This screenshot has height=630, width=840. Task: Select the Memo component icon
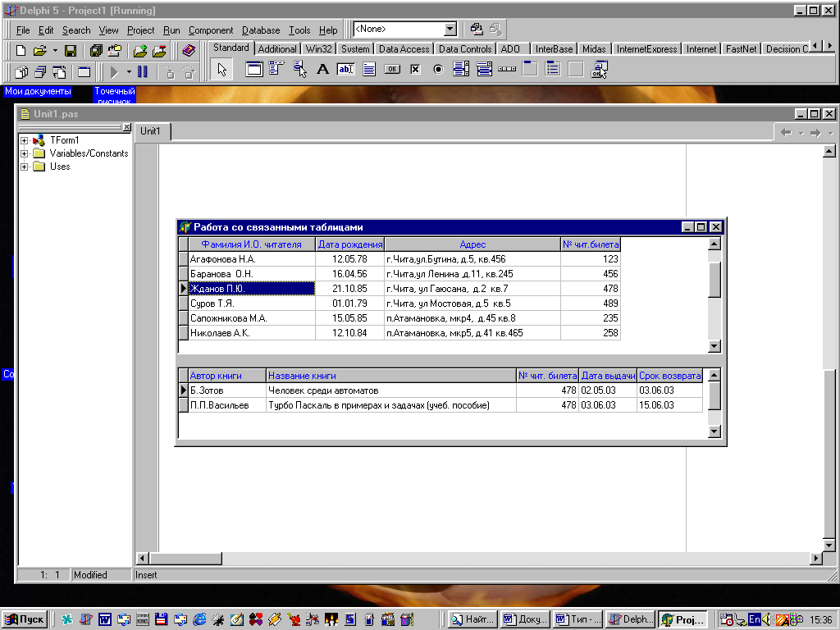tap(369, 69)
